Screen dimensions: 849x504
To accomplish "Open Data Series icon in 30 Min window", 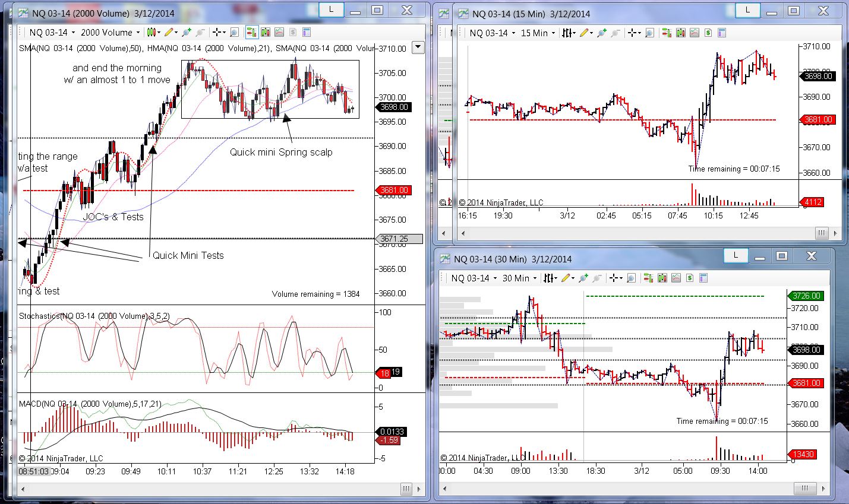I will [x=662, y=278].
